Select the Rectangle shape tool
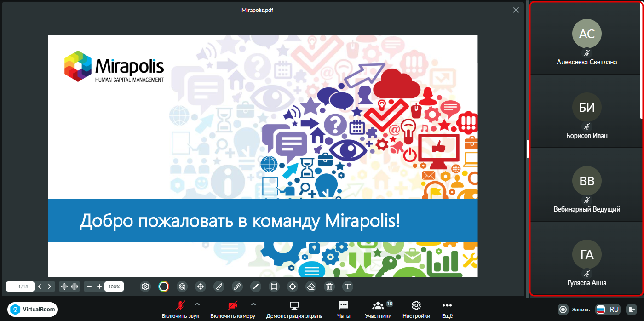This screenshot has height=321, width=644. click(274, 287)
